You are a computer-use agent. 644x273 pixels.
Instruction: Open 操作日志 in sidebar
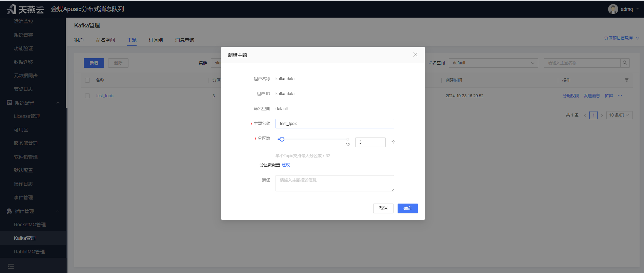pos(23,184)
